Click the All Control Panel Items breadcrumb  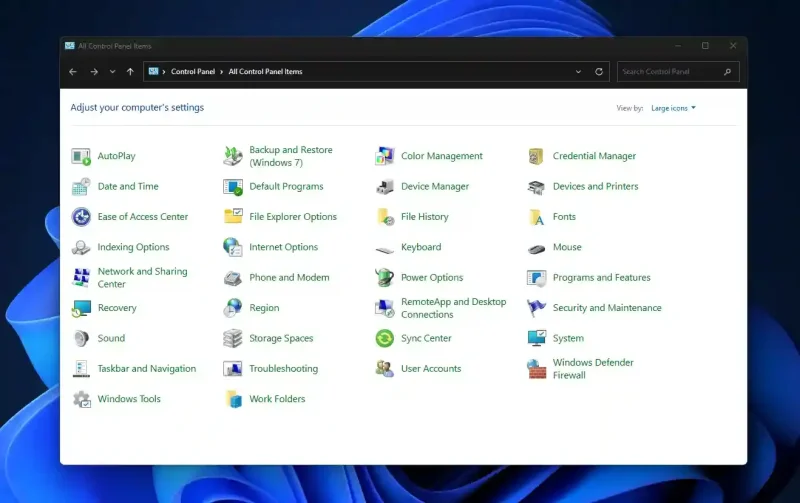(265, 72)
